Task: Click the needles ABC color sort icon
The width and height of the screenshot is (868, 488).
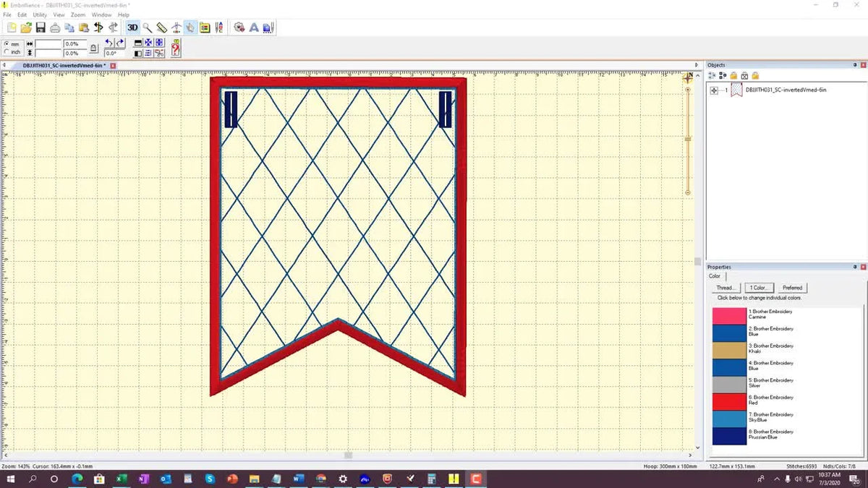Action: click(x=219, y=27)
